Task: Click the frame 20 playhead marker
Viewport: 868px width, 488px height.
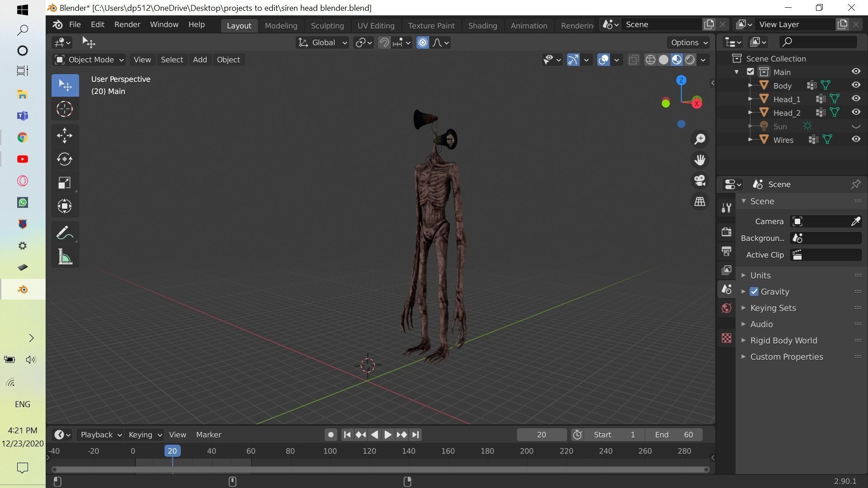Action: pos(172,451)
